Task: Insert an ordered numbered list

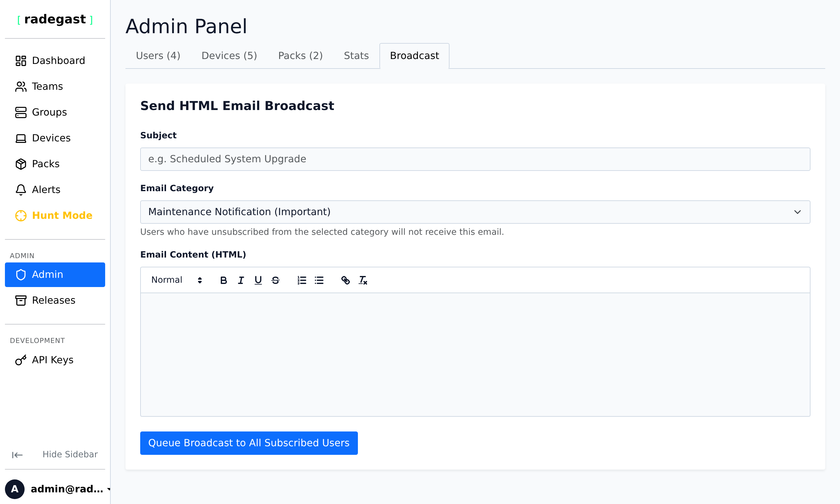Action: click(x=302, y=280)
